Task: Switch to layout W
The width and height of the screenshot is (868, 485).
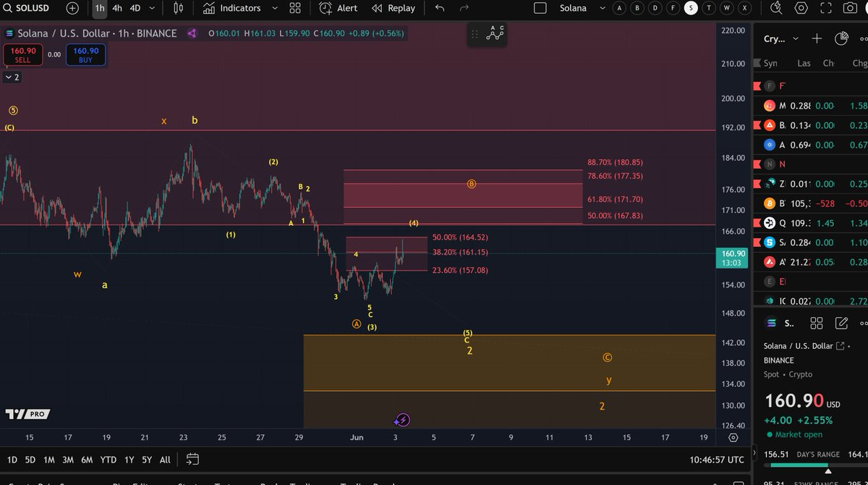Action: tap(728, 8)
